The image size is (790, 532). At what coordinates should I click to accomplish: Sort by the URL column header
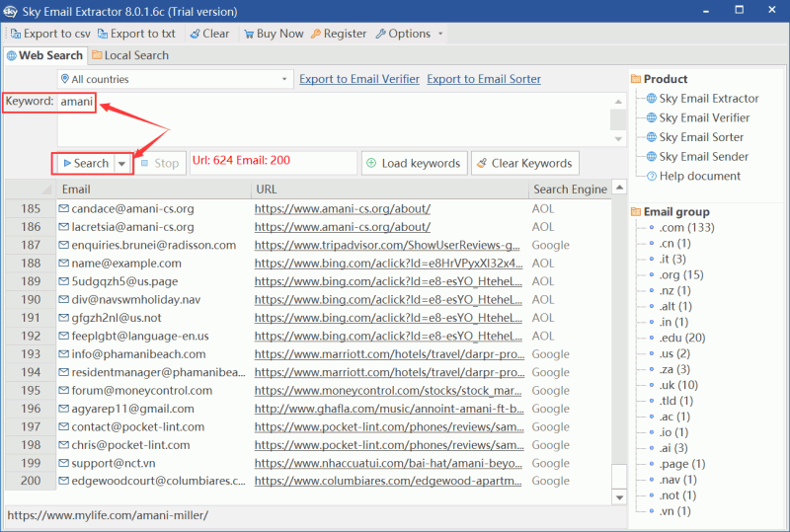pyautogui.click(x=389, y=190)
